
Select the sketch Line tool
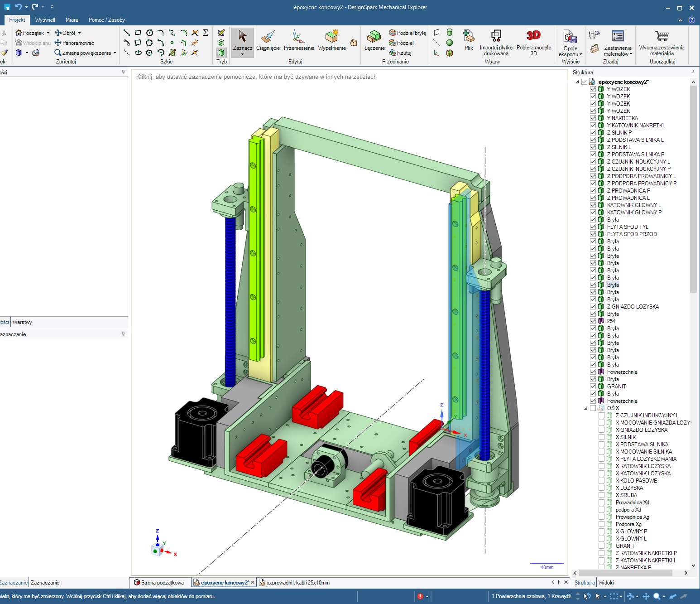tap(127, 33)
